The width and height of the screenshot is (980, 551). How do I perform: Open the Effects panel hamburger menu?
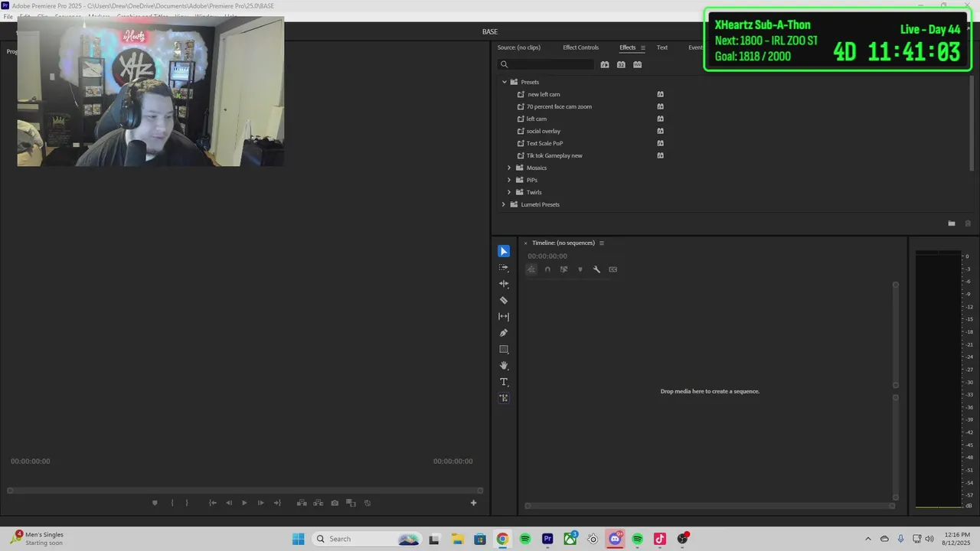tap(642, 47)
